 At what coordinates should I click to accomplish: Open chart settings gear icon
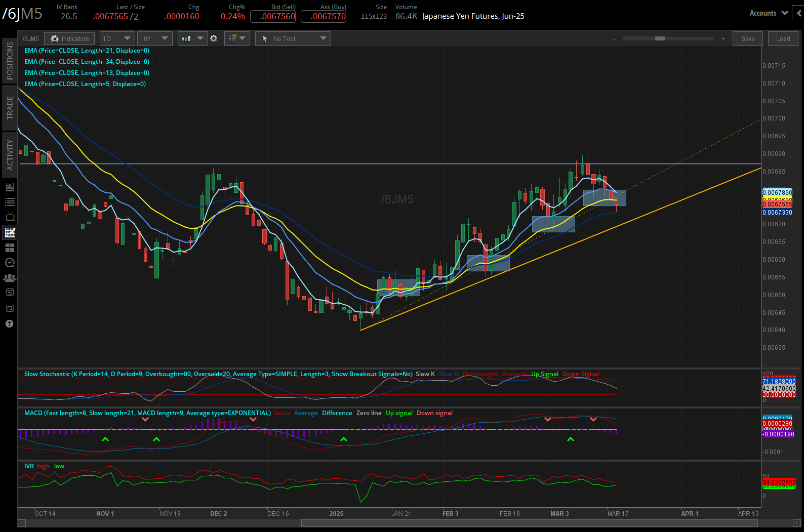214,38
